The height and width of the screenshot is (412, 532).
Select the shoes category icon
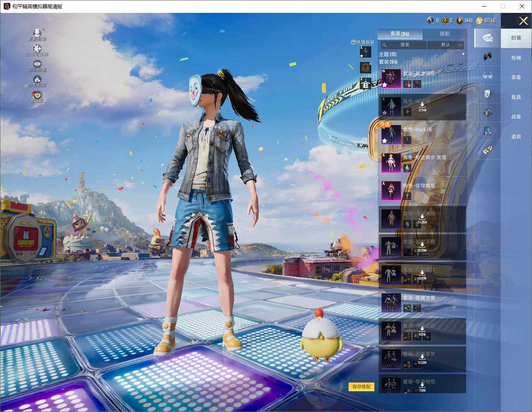point(488,149)
